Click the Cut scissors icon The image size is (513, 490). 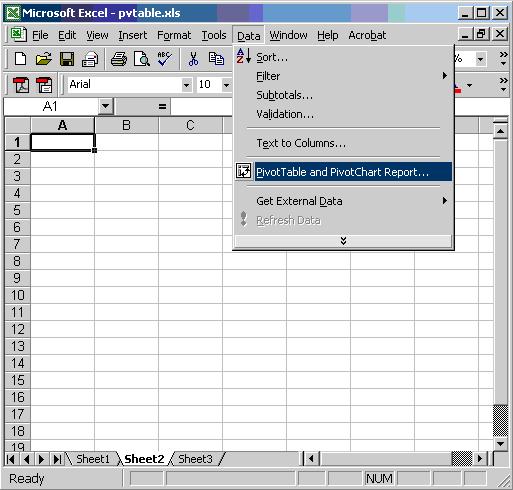(193, 59)
